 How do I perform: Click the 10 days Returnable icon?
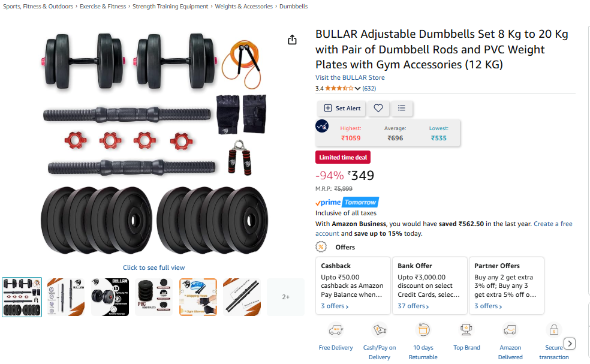click(423, 330)
